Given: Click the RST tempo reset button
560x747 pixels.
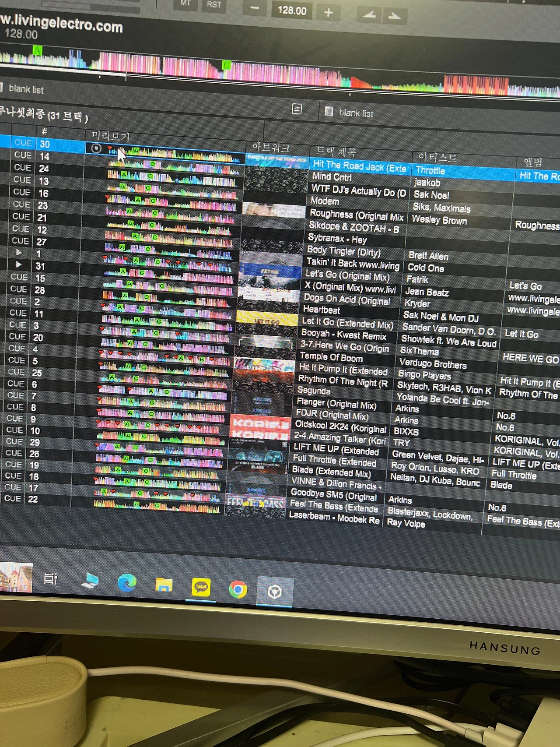Looking at the screenshot, I should point(214,5).
